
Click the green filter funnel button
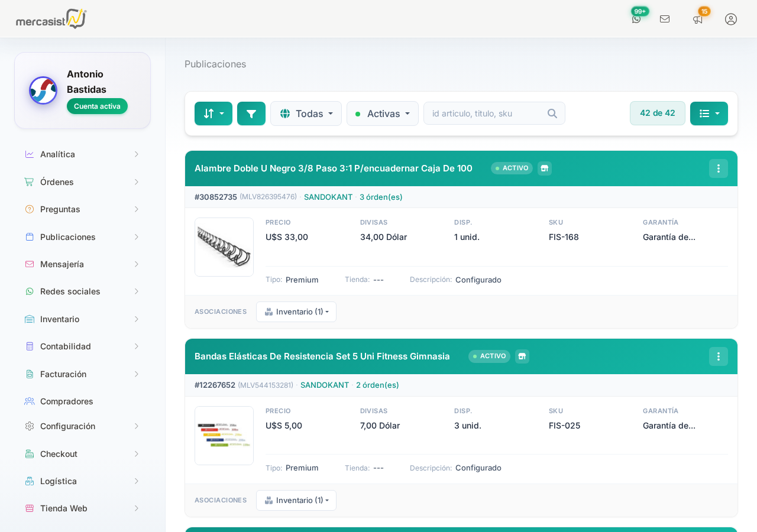pyautogui.click(x=251, y=113)
